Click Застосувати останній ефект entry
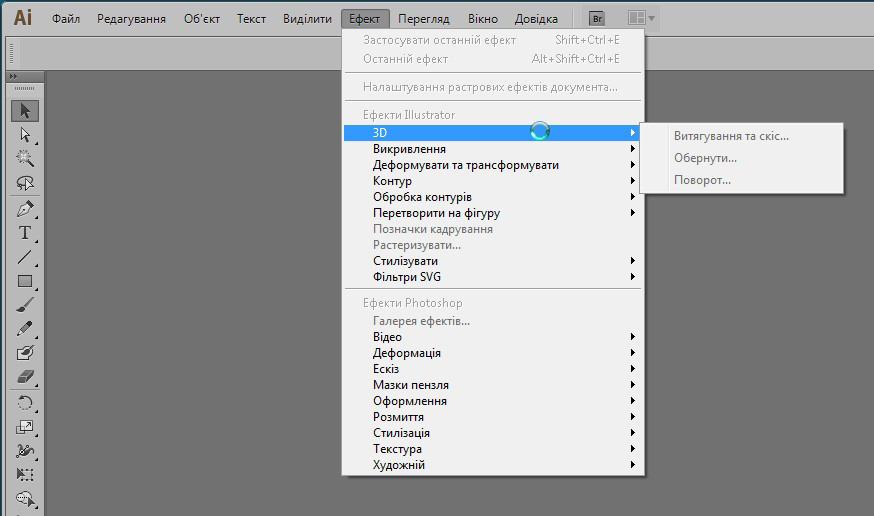 (x=493, y=40)
